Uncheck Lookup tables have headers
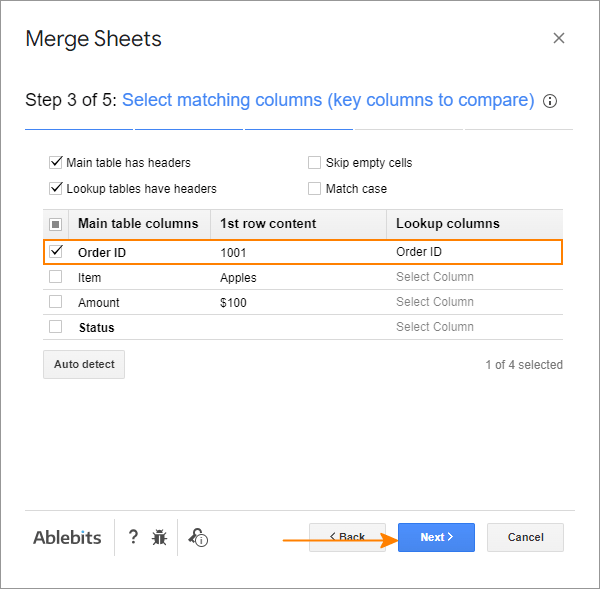The width and height of the screenshot is (600, 589). pos(55,188)
